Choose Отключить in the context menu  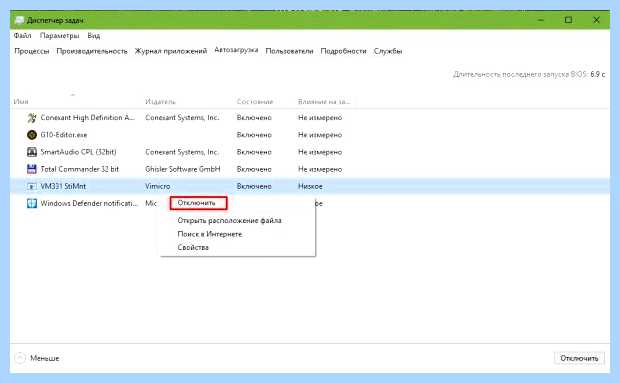(x=198, y=203)
